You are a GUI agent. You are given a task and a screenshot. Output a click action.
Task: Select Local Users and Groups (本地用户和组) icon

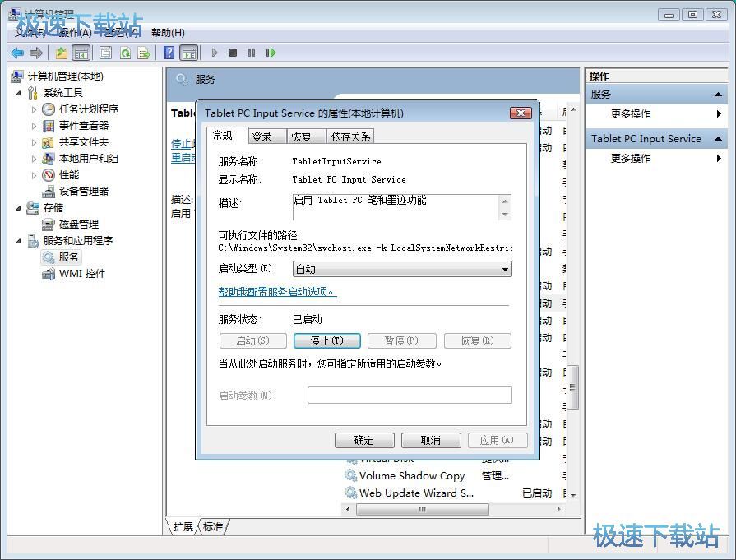pos(49,159)
